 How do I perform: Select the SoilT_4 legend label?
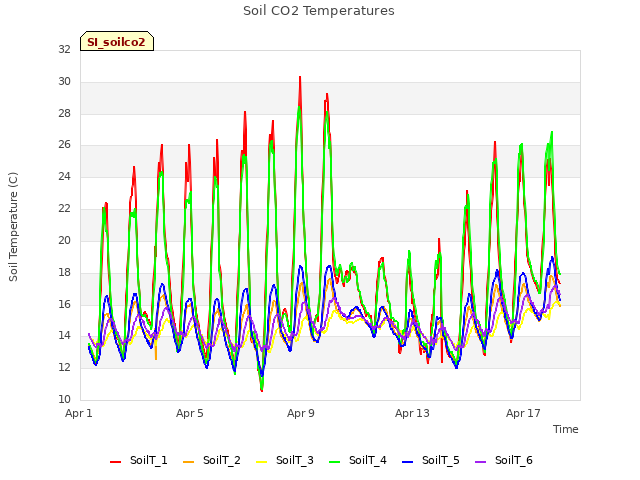368,460
